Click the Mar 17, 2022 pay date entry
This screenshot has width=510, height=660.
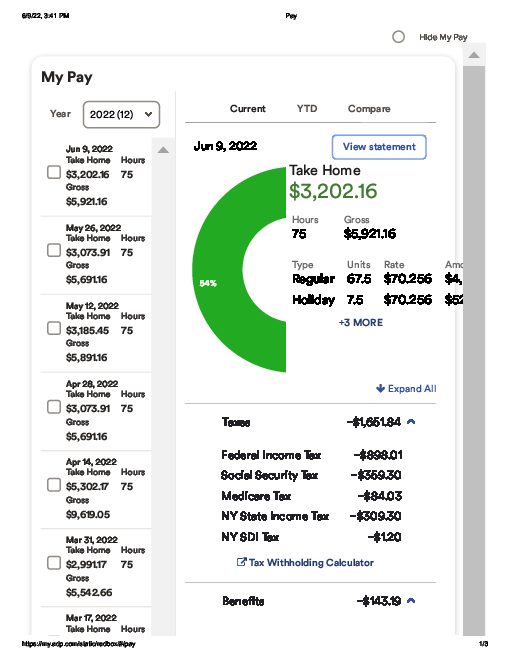pyautogui.click(x=91, y=618)
